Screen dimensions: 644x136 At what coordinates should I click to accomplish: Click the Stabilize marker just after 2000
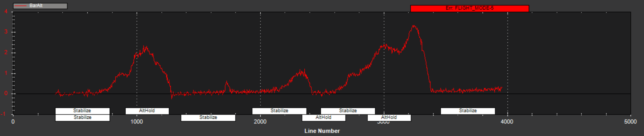click(279, 111)
